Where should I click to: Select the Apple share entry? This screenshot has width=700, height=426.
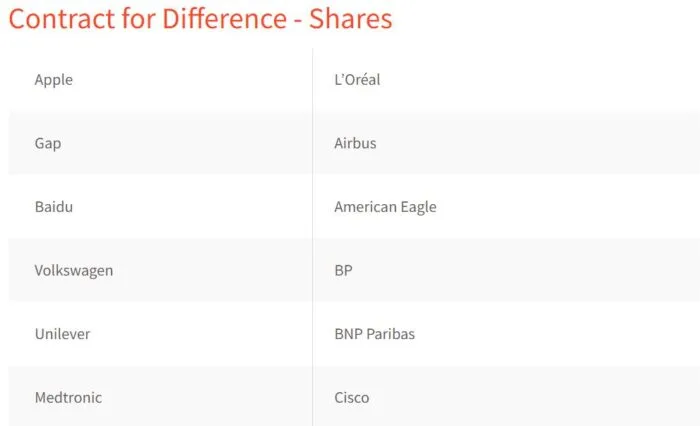54,80
